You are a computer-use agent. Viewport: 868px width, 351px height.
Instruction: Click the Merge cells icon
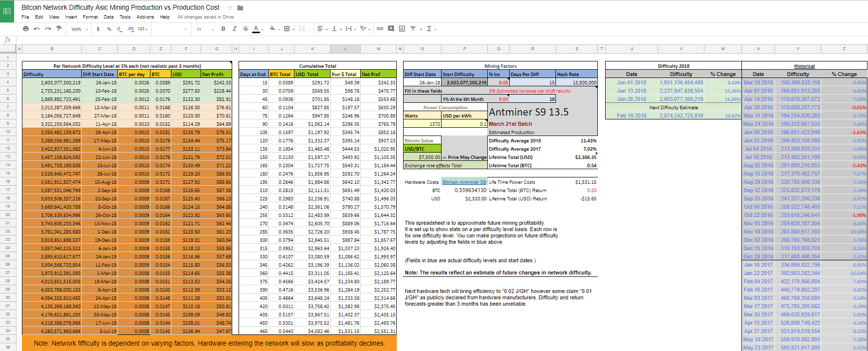pos(302,29)
